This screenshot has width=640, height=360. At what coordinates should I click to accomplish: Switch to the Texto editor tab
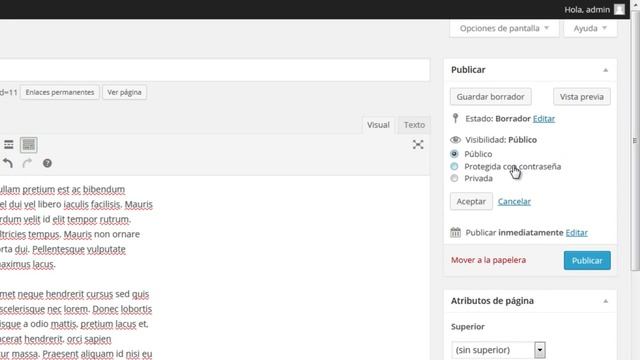(x=414, y=125)
